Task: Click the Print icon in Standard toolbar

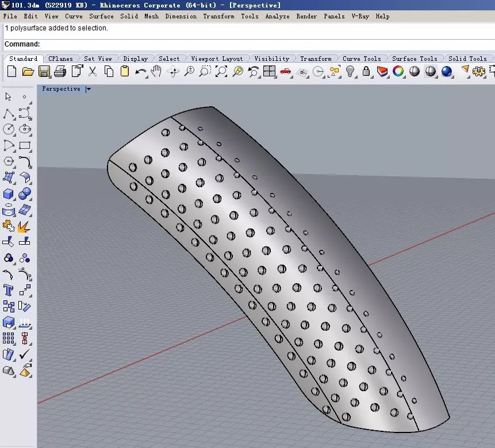Action: pos(60,72)
